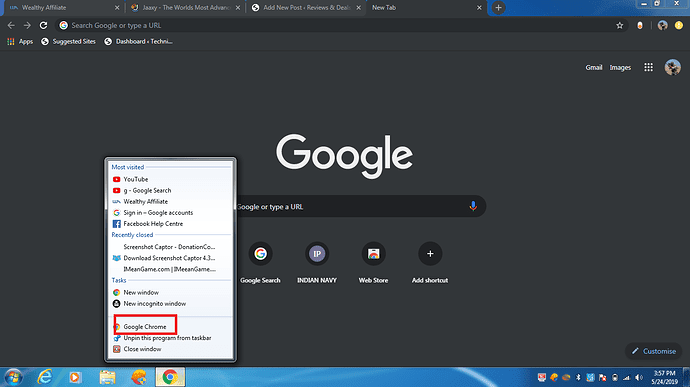Select New window task

coord(171,292)
